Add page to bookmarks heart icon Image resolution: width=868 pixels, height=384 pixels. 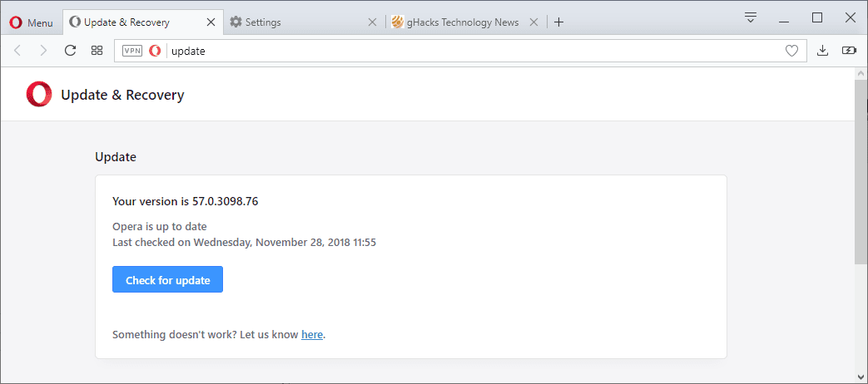(791, 51)
